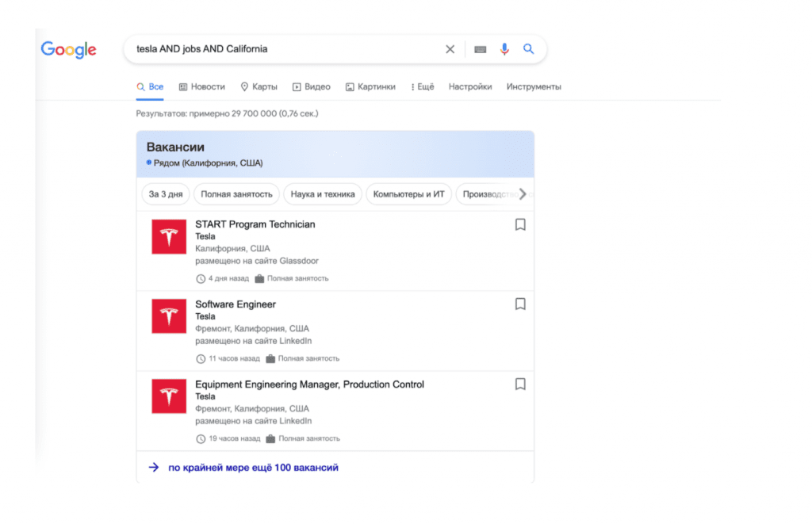Click the arrow icon beside 100 more jobs
Image resolution: width=812 pixels, height=524 pixels.
pyautogui.click(x=154, y=468)
